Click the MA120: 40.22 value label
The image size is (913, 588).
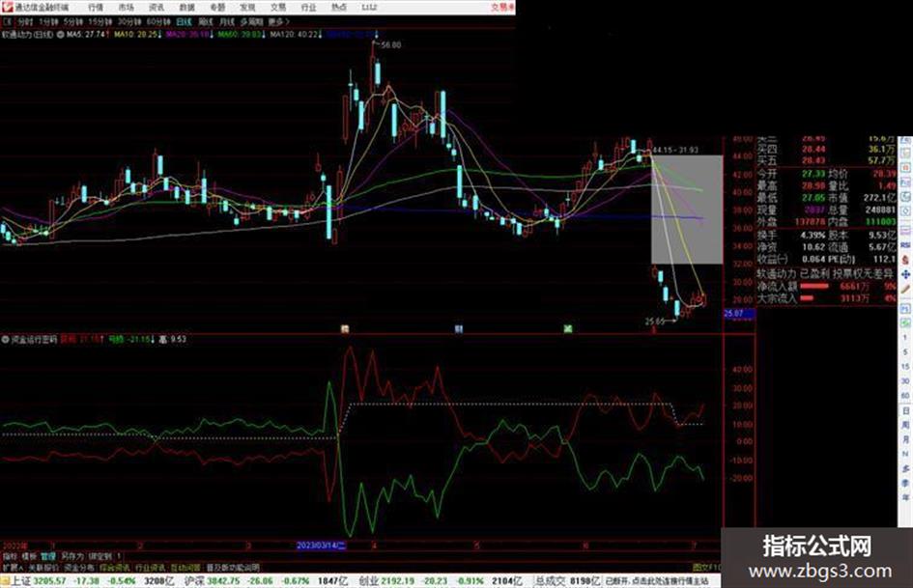[x=294, y=35]
